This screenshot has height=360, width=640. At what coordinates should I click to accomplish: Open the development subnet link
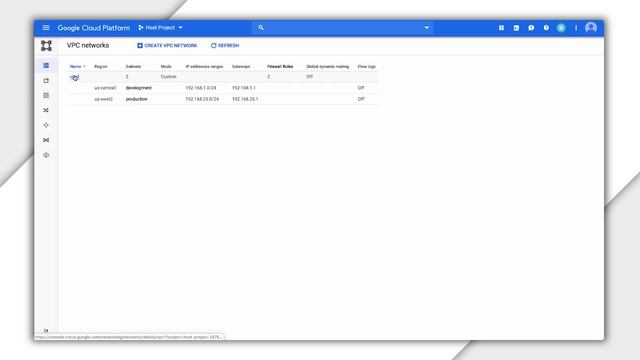coord(139,88)
